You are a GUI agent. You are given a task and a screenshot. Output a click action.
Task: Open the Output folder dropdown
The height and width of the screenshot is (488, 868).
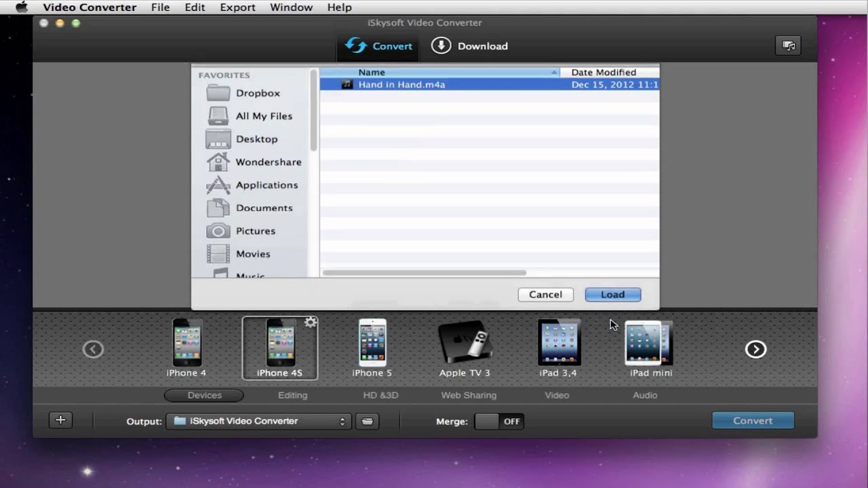pyautogui.click(x=258, y=421)
